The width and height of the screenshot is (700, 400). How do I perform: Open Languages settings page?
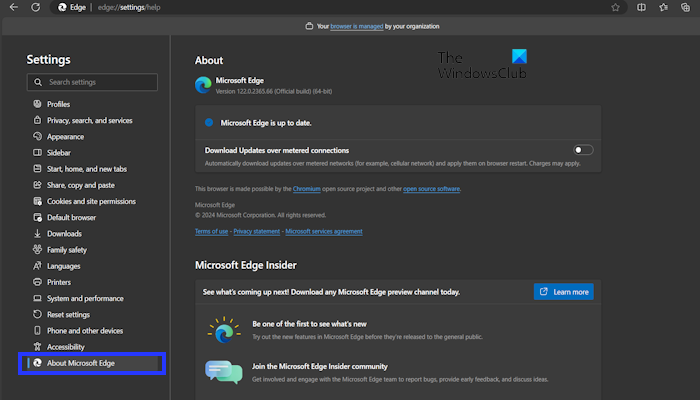[63, 266]
